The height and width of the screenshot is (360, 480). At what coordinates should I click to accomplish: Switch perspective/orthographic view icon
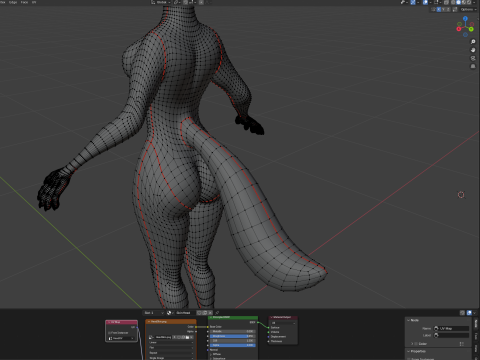tap(473, 66)
